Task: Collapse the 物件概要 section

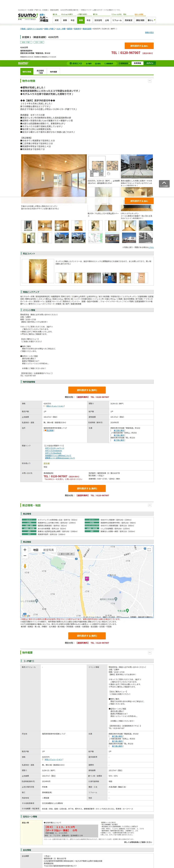Action: 150,652
